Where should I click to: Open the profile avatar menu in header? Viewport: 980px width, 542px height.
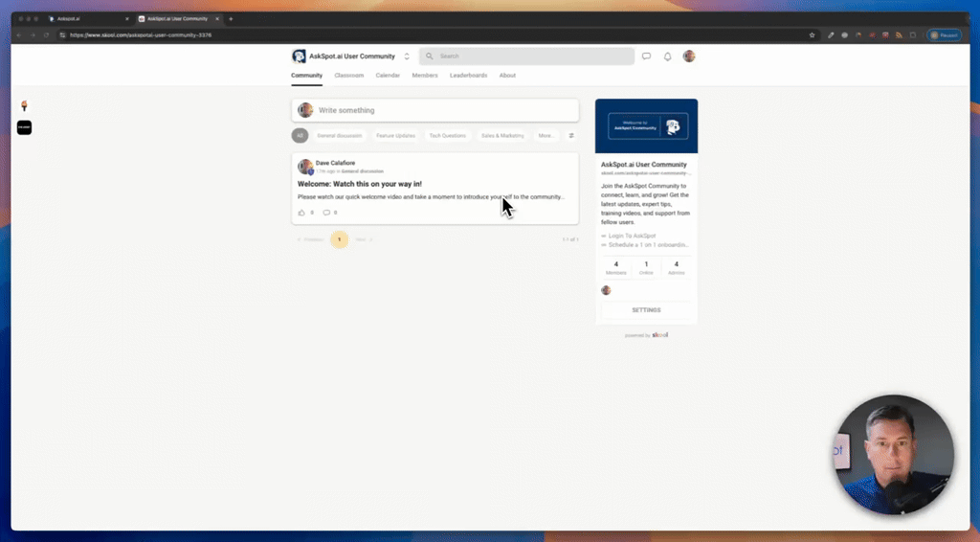coord(689,56)
